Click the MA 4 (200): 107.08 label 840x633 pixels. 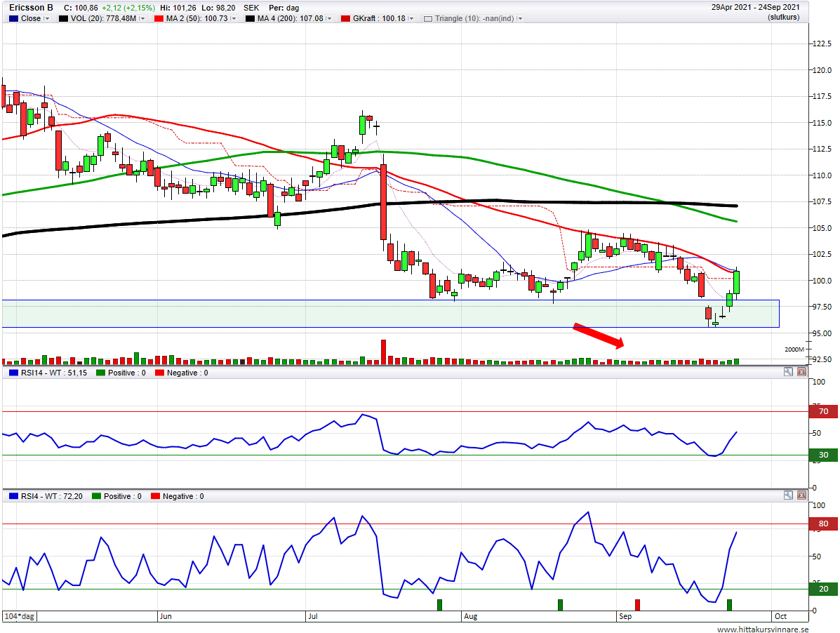pyautogui.click(x=291, y=18)
